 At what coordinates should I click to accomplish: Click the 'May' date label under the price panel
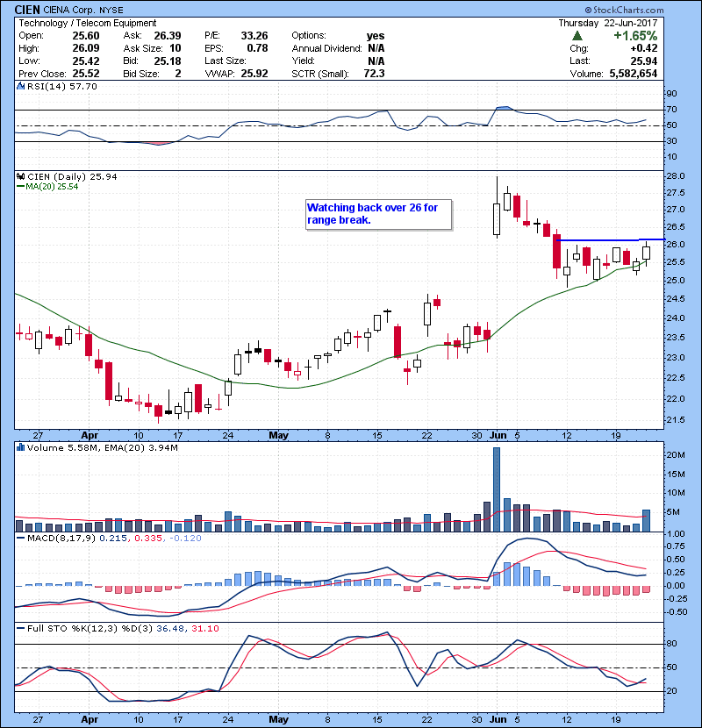(x=278, y=435)
